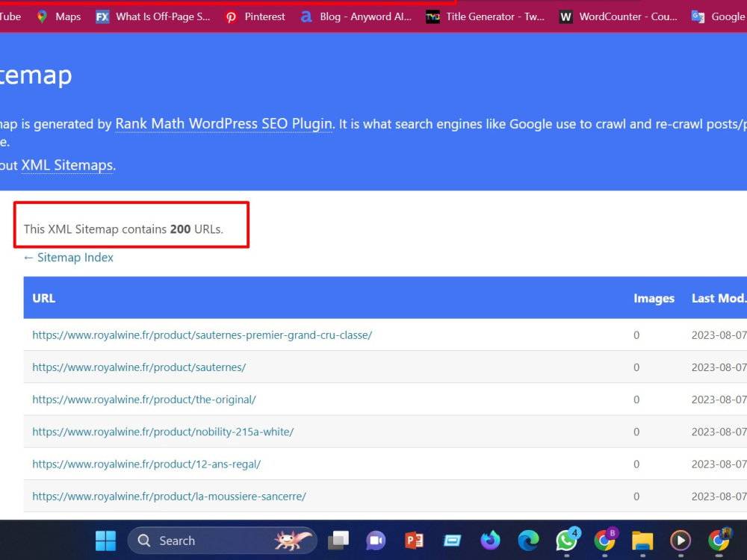The image size is (747, 560).
Task: Open the WordCounter bookmark
Action: (618, 16)
